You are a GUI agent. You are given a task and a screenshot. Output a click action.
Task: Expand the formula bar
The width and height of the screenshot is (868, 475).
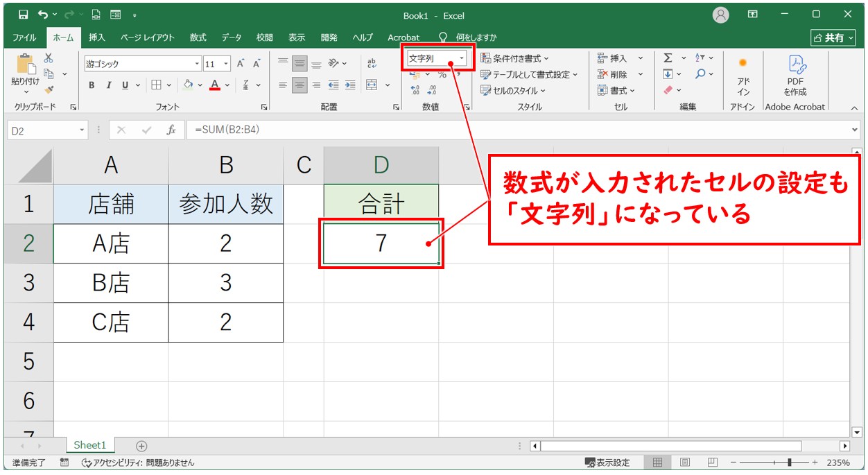pyautogui.click(x=854, y=130)
